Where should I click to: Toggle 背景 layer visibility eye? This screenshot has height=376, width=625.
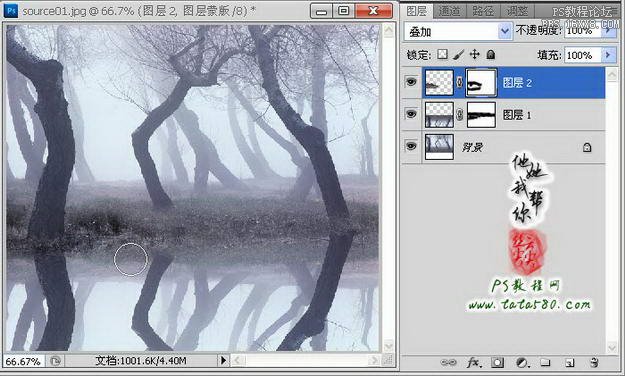pyautogui.click(x=411, y=146)
